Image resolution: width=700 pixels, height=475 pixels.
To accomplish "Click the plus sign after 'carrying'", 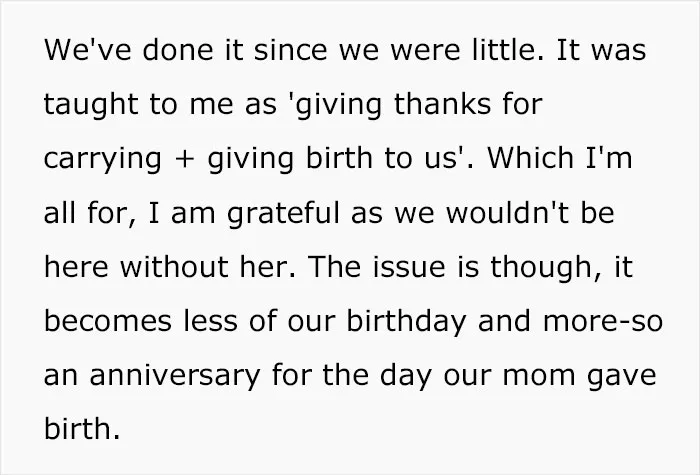I will [184, 160].
